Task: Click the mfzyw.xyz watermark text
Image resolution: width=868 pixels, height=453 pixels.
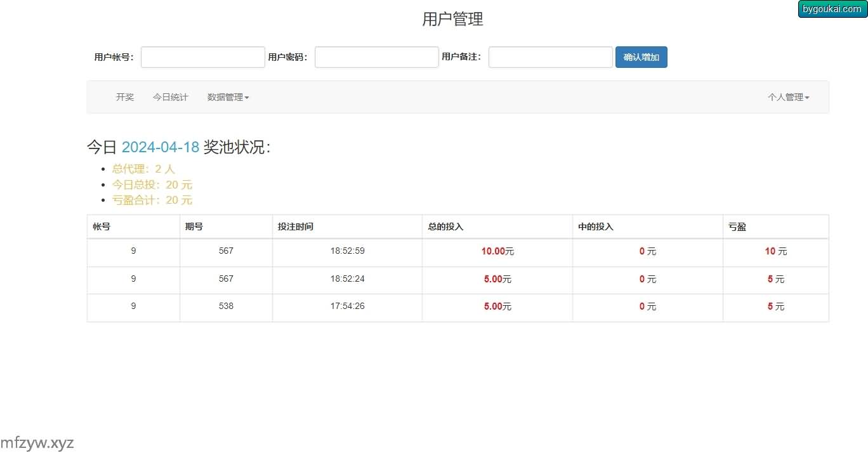Action: [x=37, y=442]
